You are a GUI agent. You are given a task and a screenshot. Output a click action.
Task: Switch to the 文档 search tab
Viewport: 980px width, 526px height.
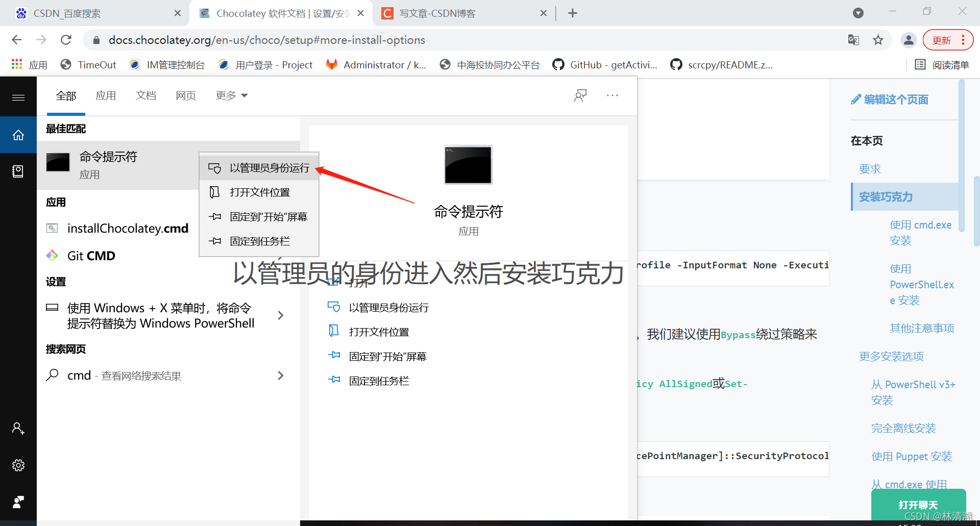(145, 95)
